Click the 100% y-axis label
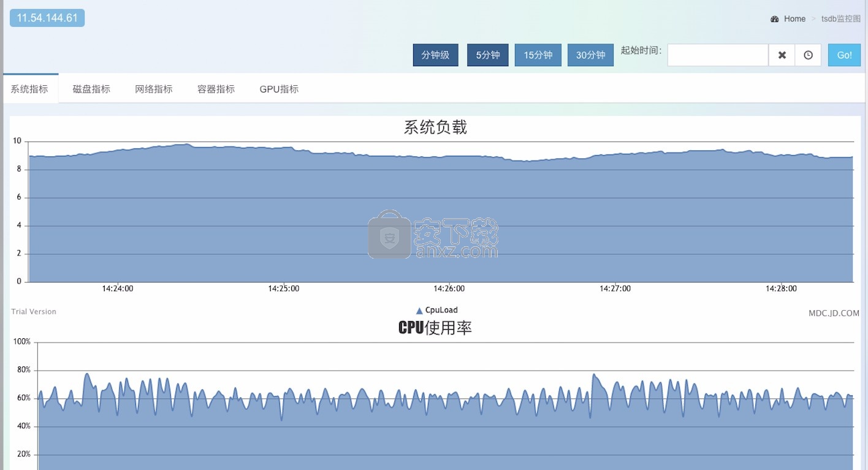Image resolution: width=868 pixels, height=470 pixels. point(22,341)
